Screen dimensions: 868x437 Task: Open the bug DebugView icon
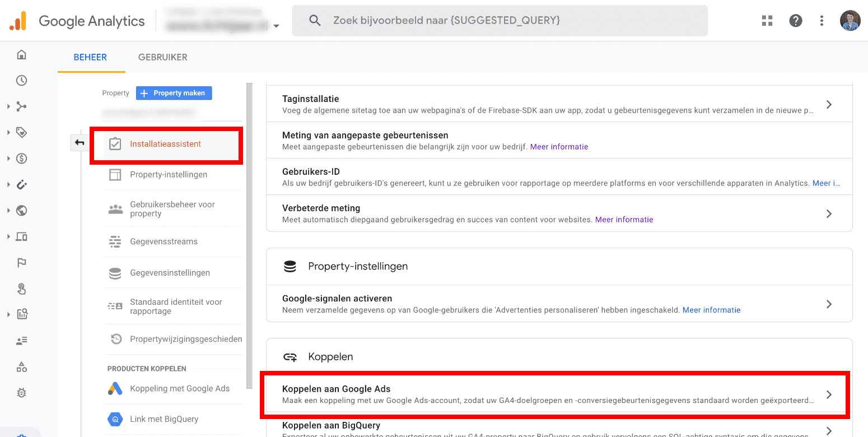pyautogui.click(x=21, y=393)
